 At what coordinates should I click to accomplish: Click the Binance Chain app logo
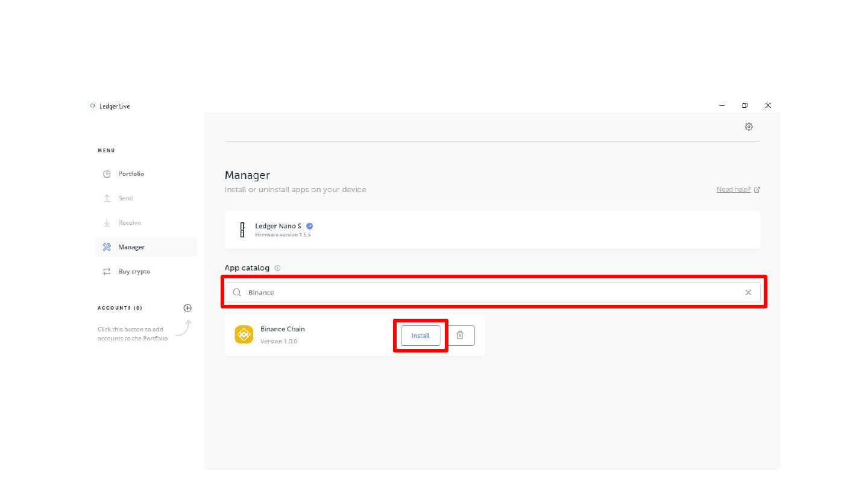point(244,334)
